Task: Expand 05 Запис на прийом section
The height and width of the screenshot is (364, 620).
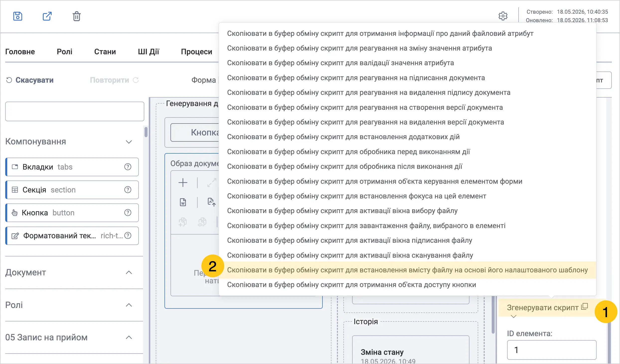Action: click(x=129, y=338)
